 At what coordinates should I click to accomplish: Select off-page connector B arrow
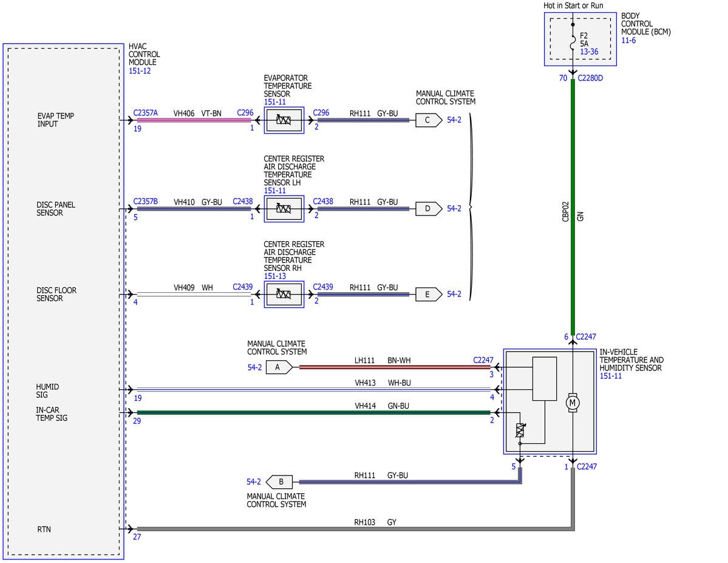pos(279,482)
